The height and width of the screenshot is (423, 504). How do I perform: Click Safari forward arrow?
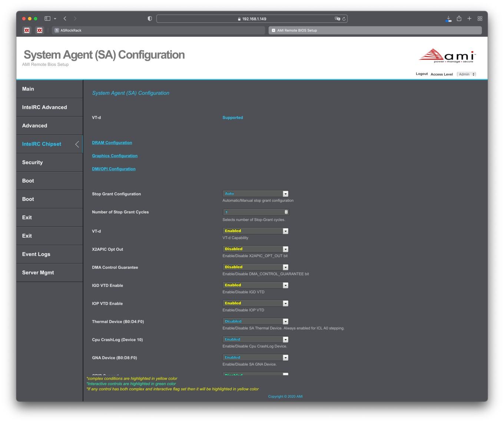[75, 19]
